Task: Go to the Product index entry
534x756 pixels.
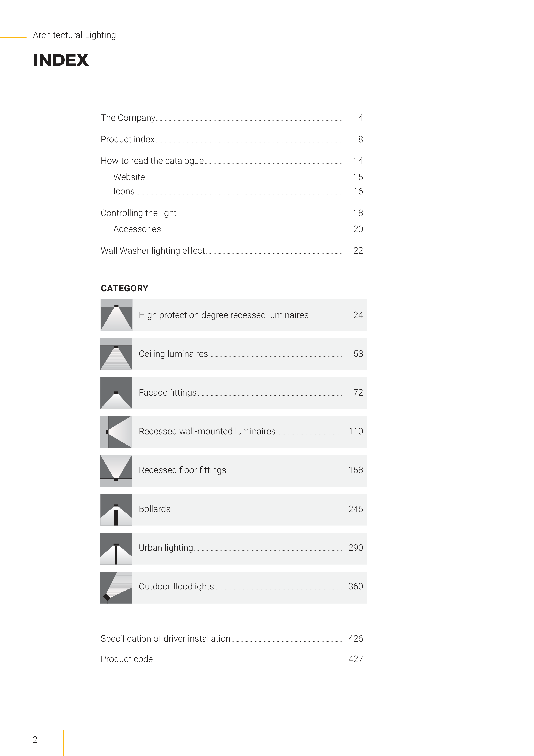Action: click(x=128, y=140)
